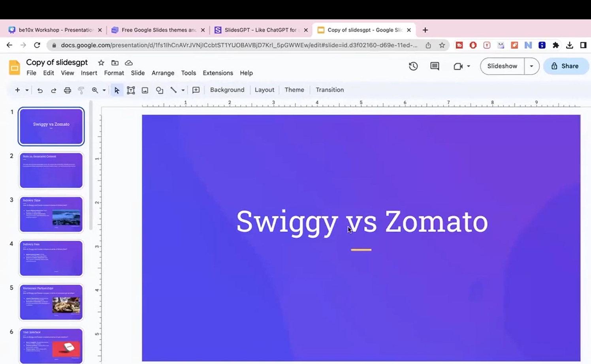Open browser extensions puzzle icon
The image size is (591, 364).
click(556, 45)
